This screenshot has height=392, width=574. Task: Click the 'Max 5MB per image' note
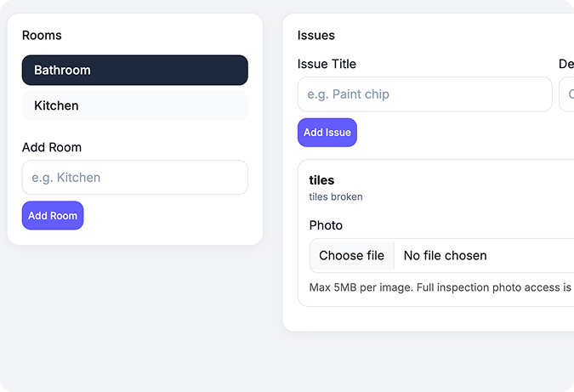pyautogui.click(x=361, y=287)
